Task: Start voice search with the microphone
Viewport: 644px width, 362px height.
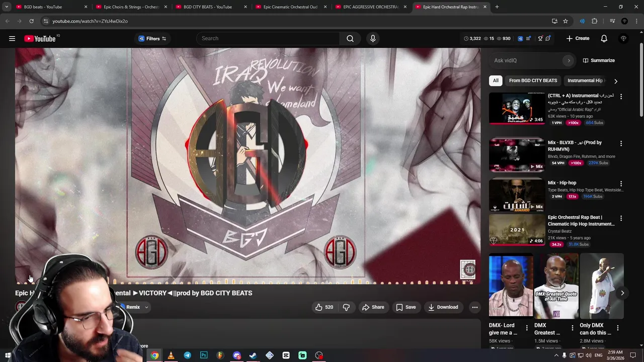Action: click(373, 38)
